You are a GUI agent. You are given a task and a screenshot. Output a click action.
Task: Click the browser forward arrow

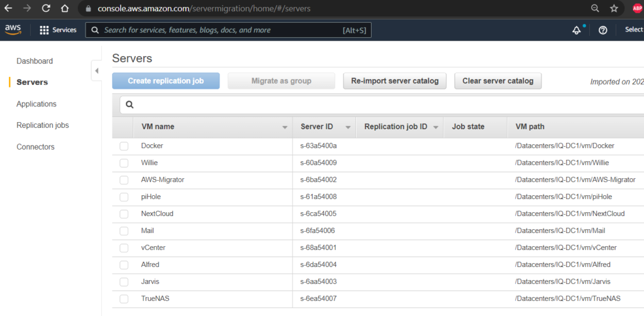coord(27,8)
